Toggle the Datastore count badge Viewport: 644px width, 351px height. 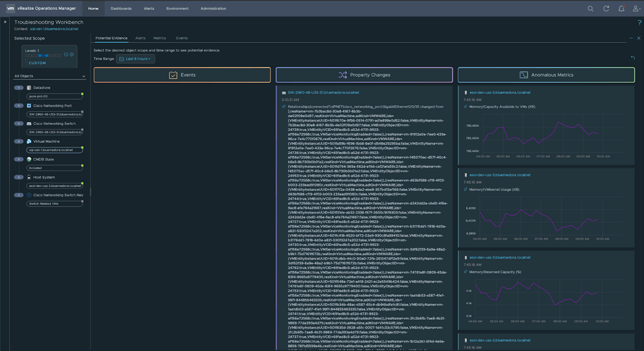19,87
